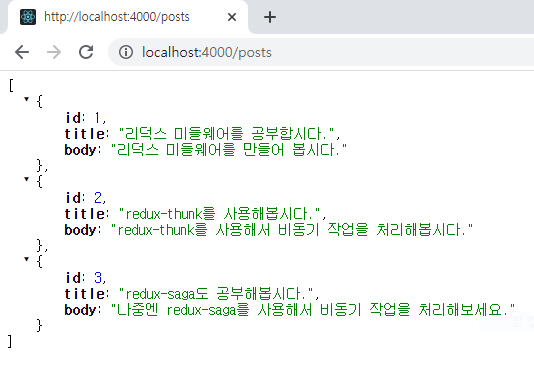Viewport: 534px width, 391px height.
Task: Click the forward navigation arrow
Action: pyautogui.click(x=54, y=52)
